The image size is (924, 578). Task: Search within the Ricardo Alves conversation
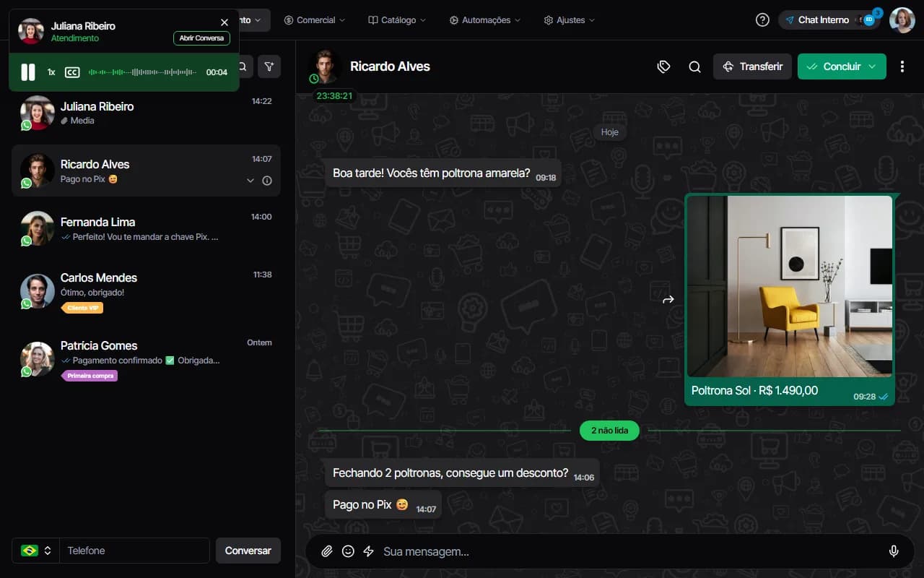pos(694,66)
